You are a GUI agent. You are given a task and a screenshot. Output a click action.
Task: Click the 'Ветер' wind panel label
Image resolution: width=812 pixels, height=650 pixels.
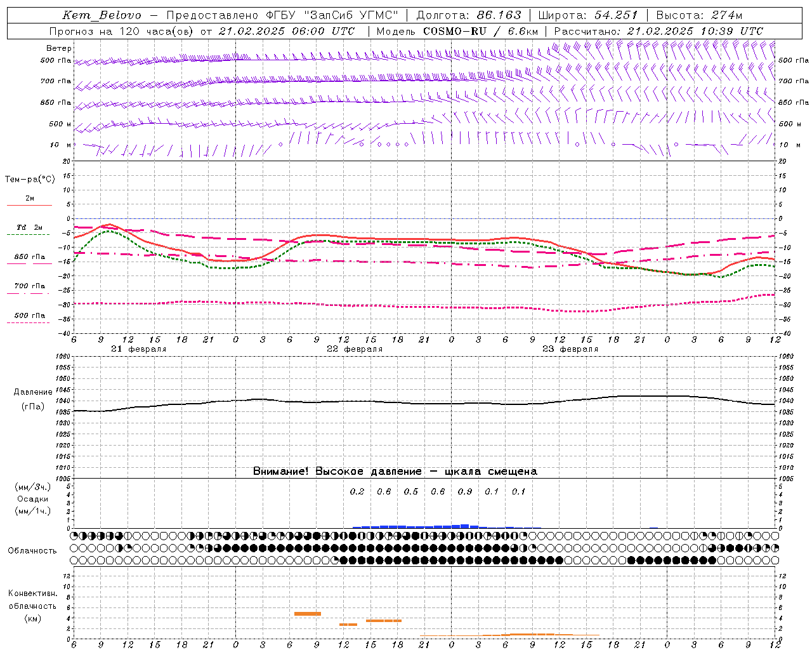point(59,48)
